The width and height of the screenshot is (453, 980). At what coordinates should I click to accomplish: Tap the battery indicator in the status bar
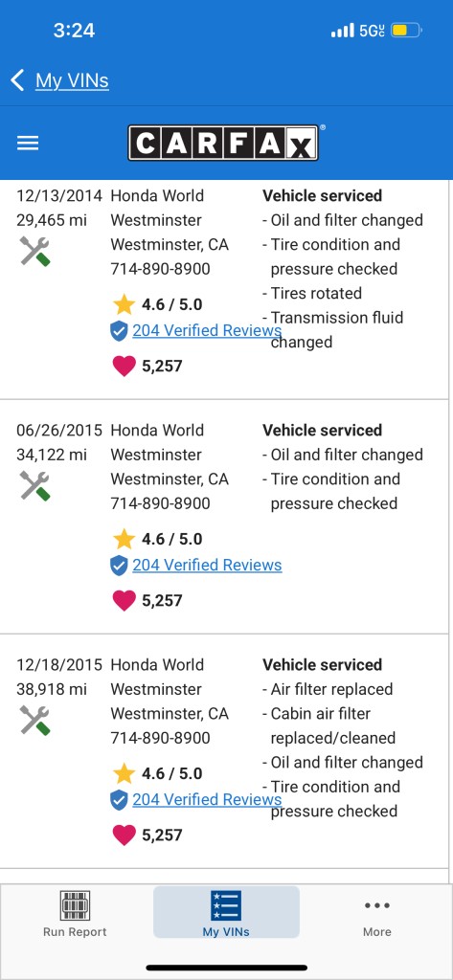(407, 30)
